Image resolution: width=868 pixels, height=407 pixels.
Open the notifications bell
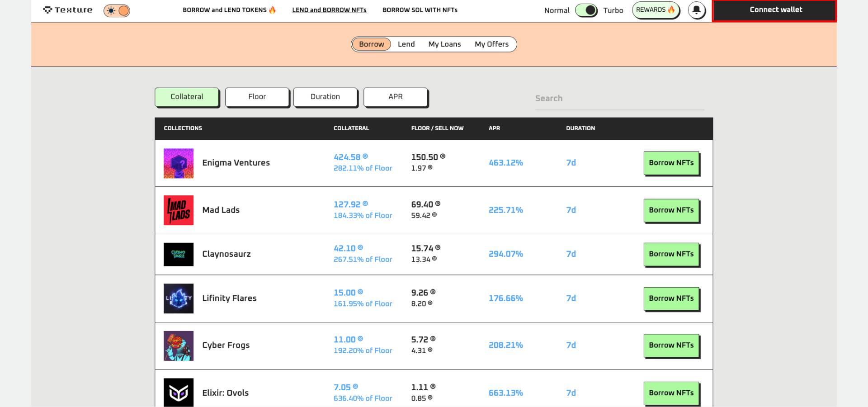(697, 10)
